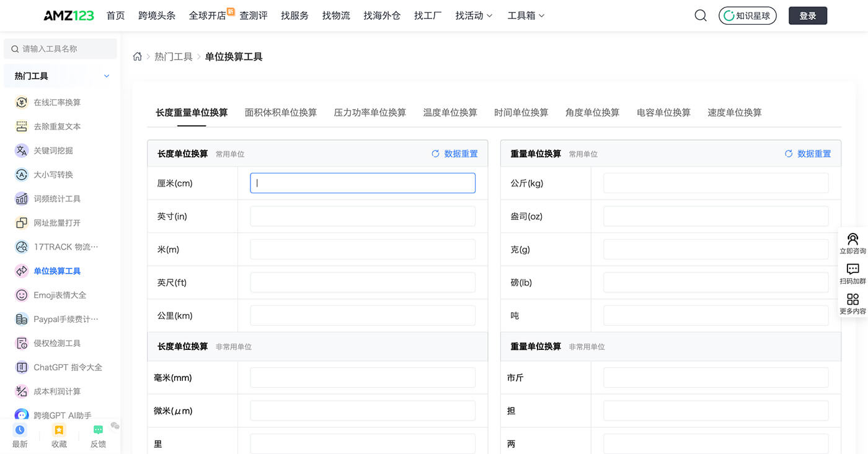Click the 毫米(mm) input field

point(363,377)
